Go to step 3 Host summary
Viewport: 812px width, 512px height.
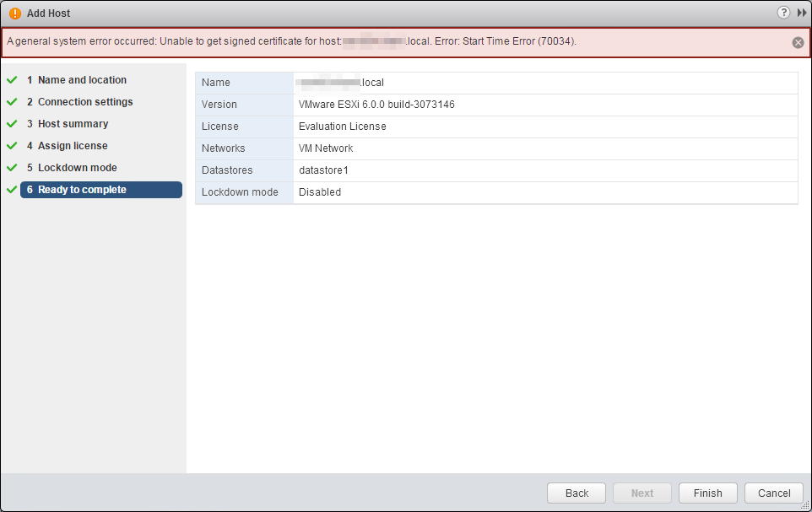tap(68, 124)
